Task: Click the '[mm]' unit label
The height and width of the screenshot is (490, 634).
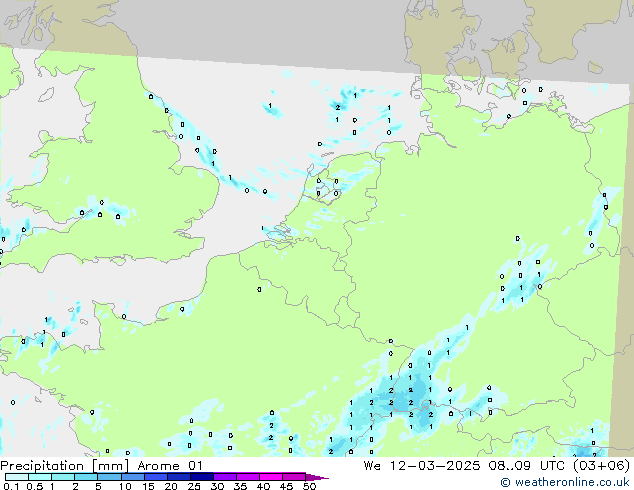Action: pyautogui.click(x=110, y=466)
